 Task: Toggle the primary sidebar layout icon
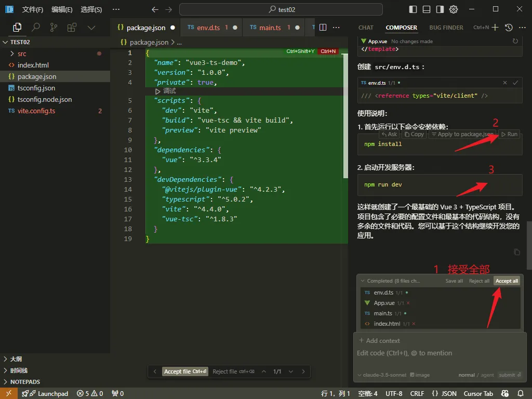(x=413, y=9)
